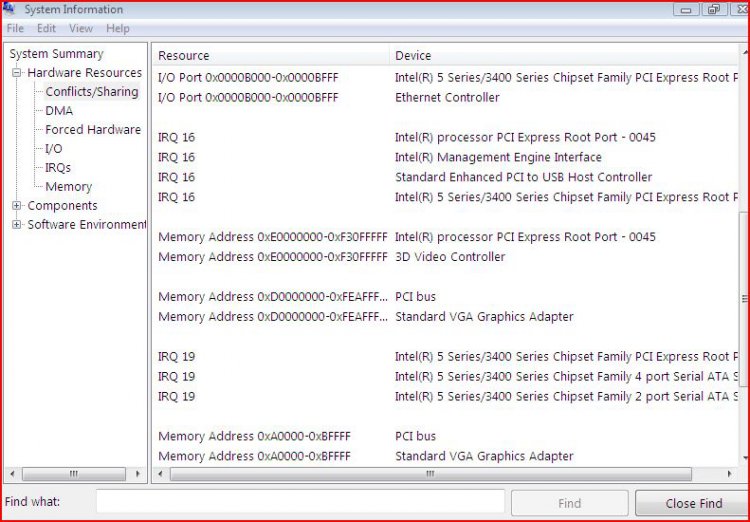Select the IRQs tree item

click(58, 168)
